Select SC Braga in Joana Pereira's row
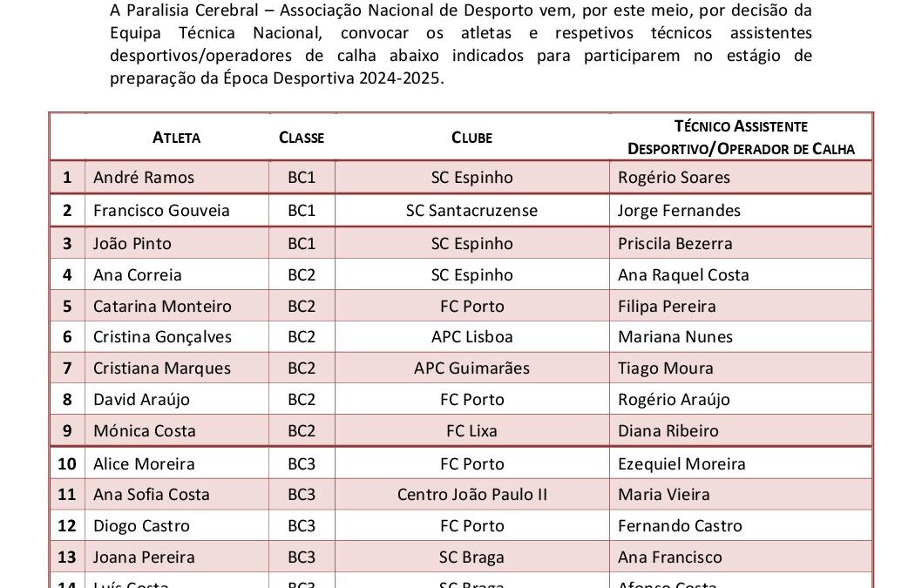The width and height of the screenshot is (922, 588). [x=471, y=558]
